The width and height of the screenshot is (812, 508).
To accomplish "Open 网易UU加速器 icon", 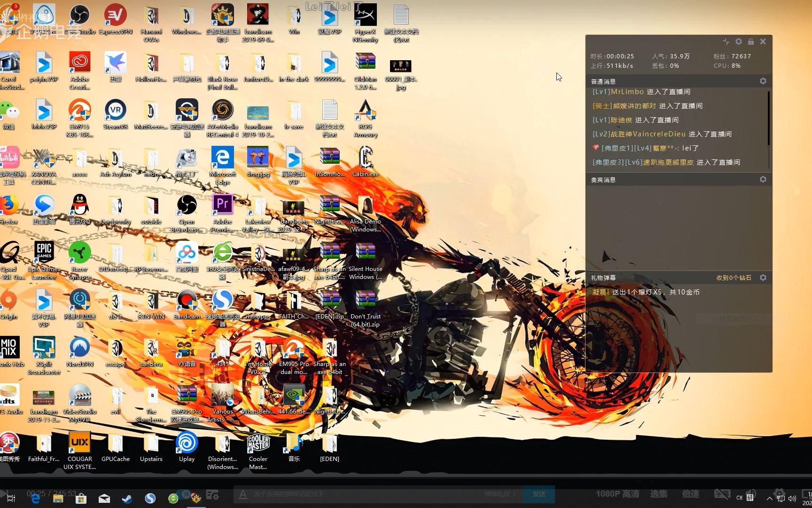I will (x=80, y=308).
